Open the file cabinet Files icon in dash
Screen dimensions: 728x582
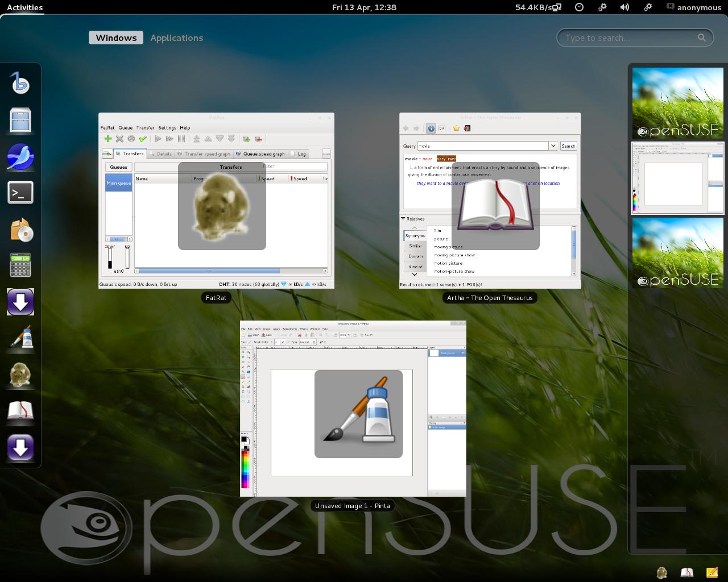click(x=20, y=120)
